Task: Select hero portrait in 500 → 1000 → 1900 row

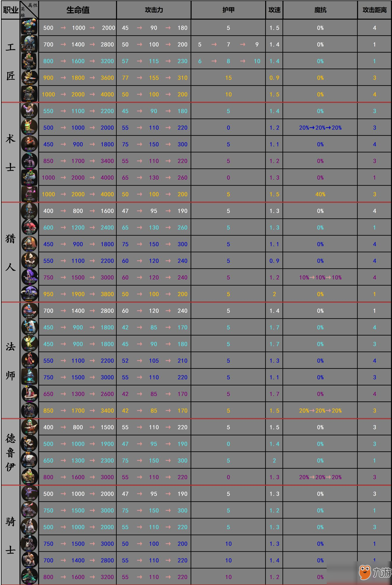Action: pyautogui.click(x=29, y=443)
